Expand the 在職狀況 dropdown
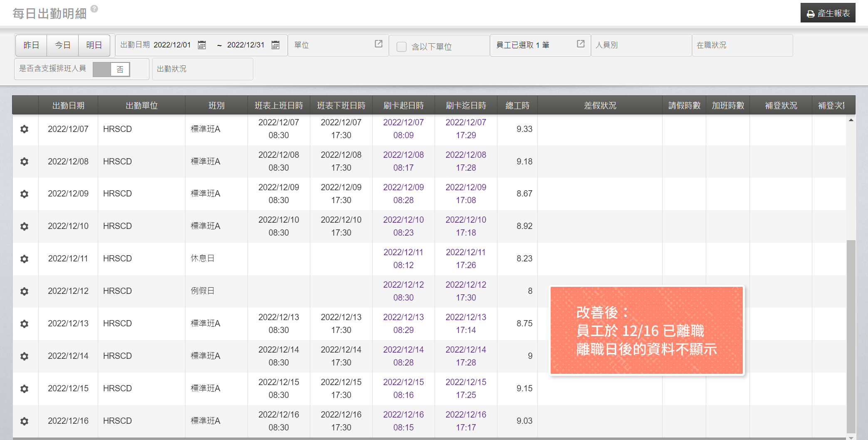The height and width of the screenshot is (440, 868). 742,45
